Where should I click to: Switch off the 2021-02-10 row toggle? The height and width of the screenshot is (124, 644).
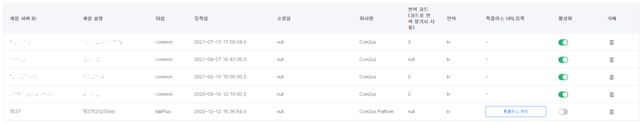tap(563, 77)
